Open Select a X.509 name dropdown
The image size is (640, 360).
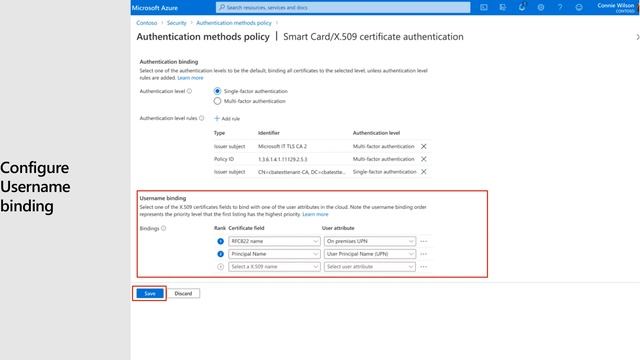[x=274, y=267]
